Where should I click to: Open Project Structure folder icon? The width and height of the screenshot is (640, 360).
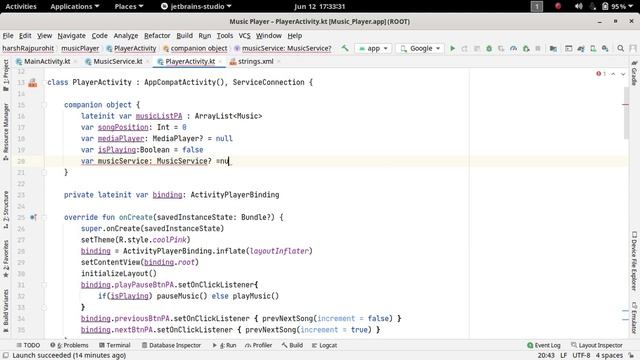553,48
